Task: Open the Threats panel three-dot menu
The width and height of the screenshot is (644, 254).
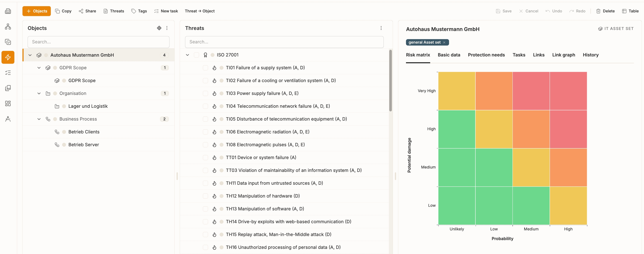Action: 381,28
